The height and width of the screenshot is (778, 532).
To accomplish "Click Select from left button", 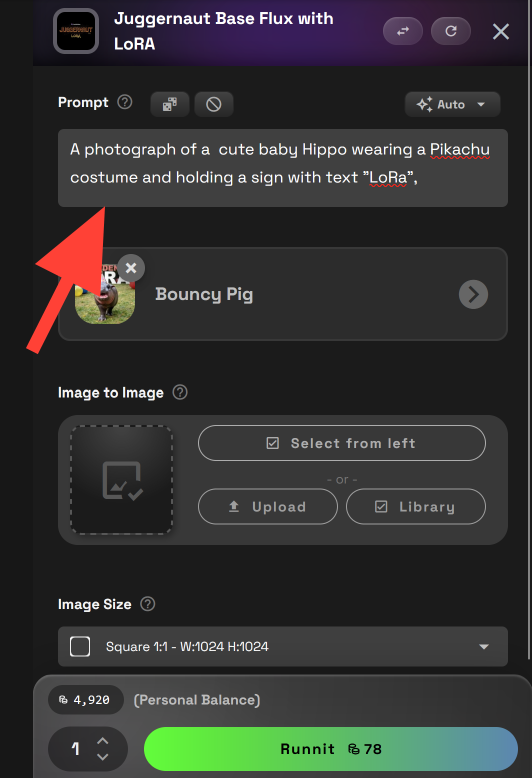I will click(x=341, y=443).
